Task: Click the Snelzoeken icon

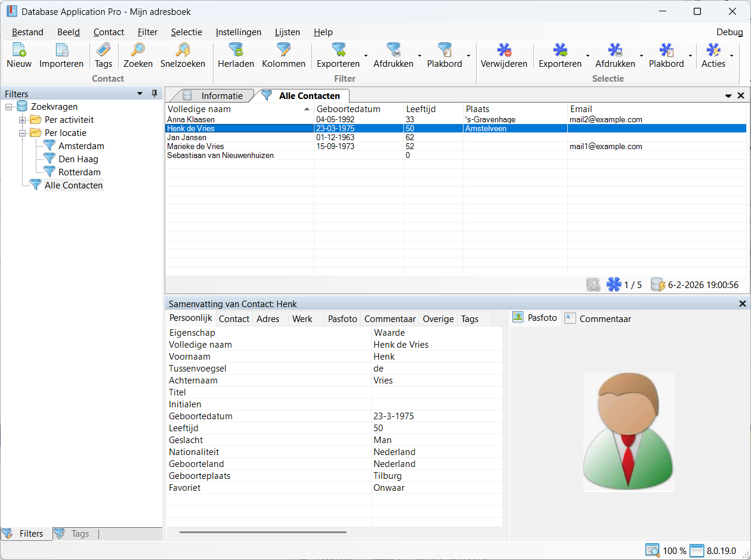Action: 183,50
